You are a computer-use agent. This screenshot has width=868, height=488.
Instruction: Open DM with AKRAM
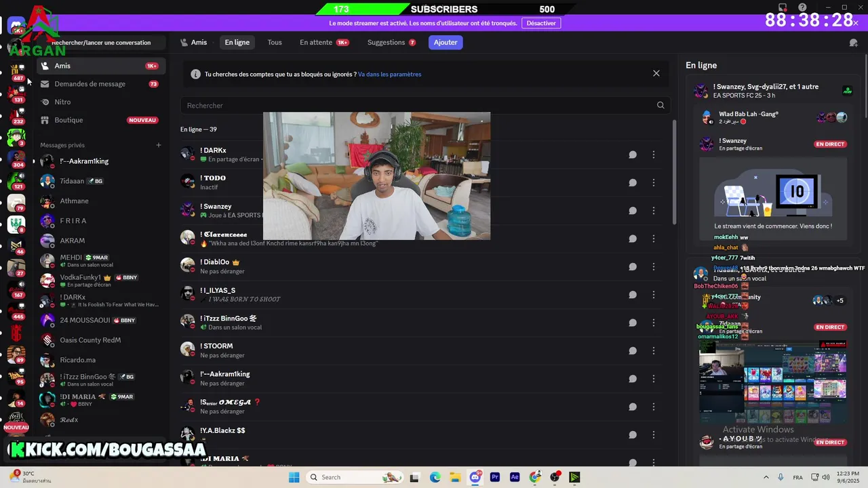(101, 241)
